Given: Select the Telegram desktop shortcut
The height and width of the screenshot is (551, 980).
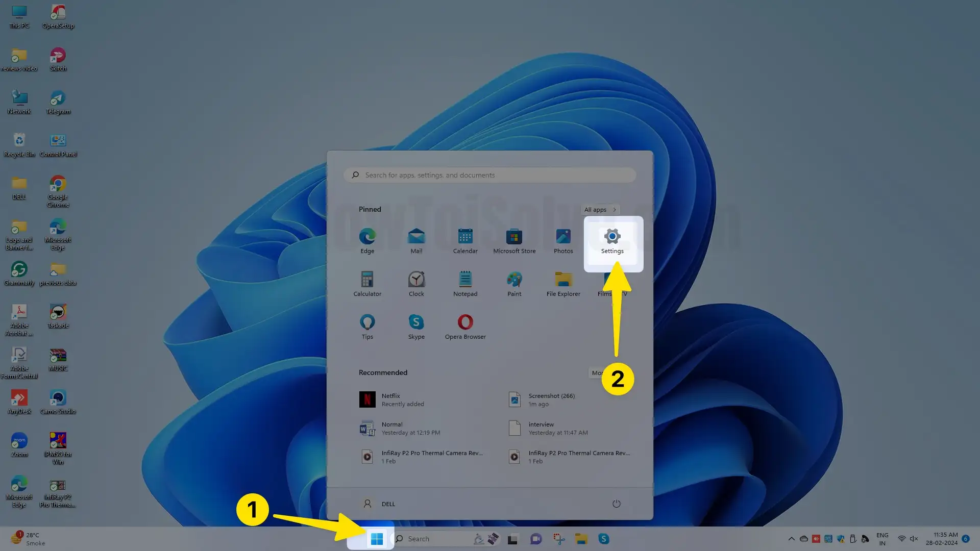Looking at the screenshot, I should click(x=58, y=102).
